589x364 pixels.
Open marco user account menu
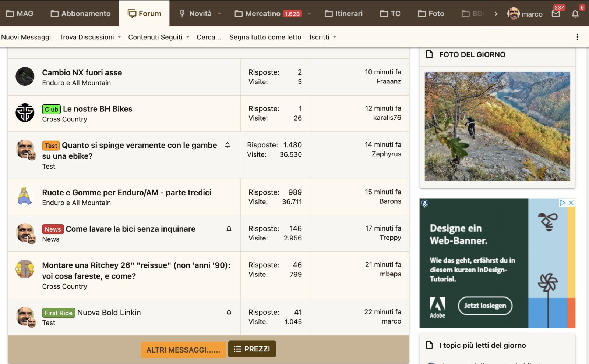click(x=525, y=14)
